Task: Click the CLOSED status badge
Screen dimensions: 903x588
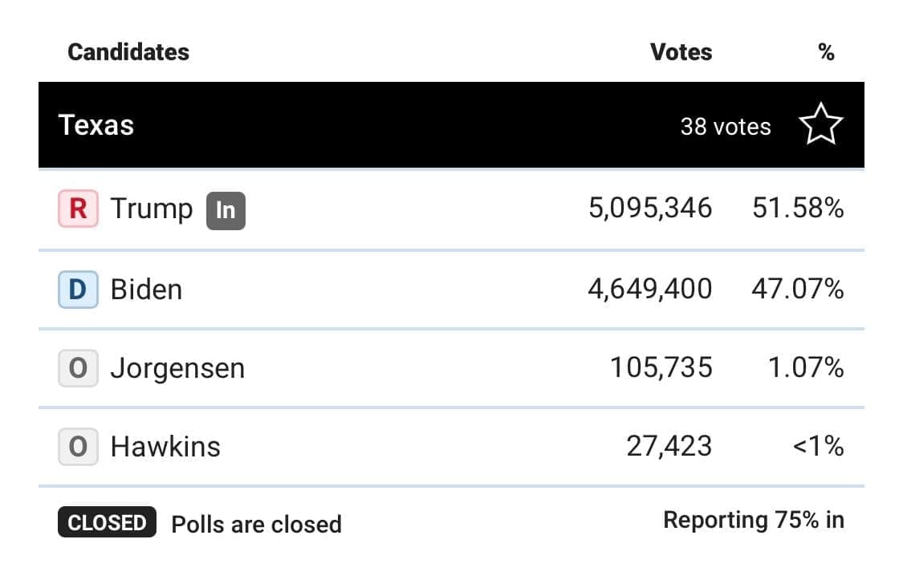Action: (x=107, y=522)
